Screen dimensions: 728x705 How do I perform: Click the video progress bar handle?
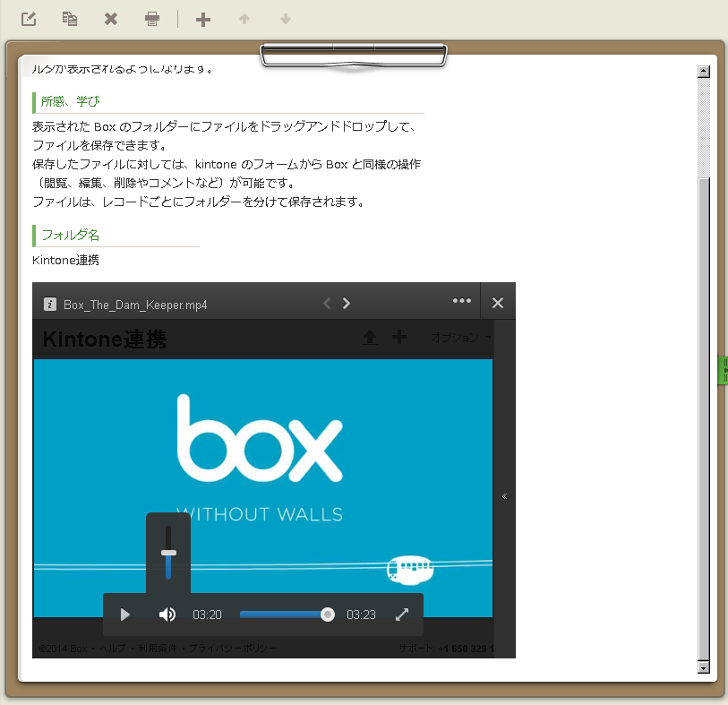pos(328,615)
